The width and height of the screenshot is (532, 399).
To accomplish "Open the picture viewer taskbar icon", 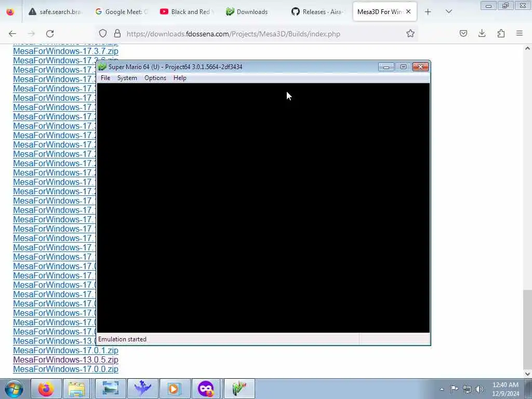I will click(x=110, y=389).
